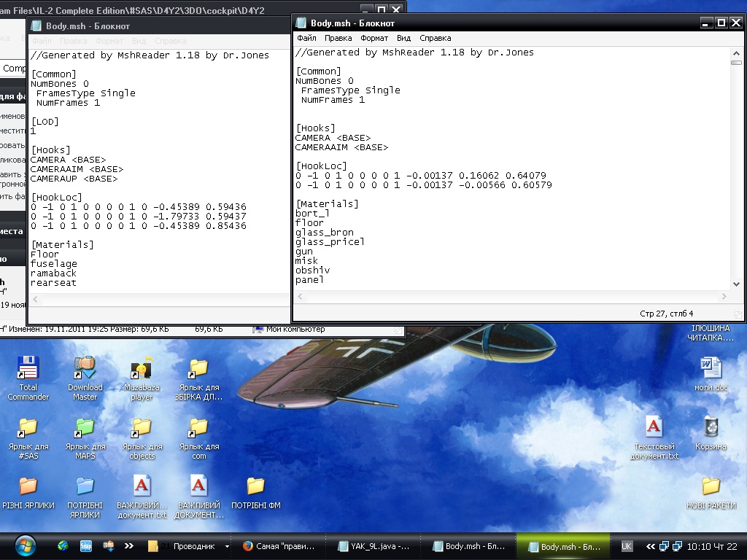Viewport: 747px width, 560px height.
Task: Show hidden tray icons chevron
Action: pyautogui.click(x=650, y=546)
